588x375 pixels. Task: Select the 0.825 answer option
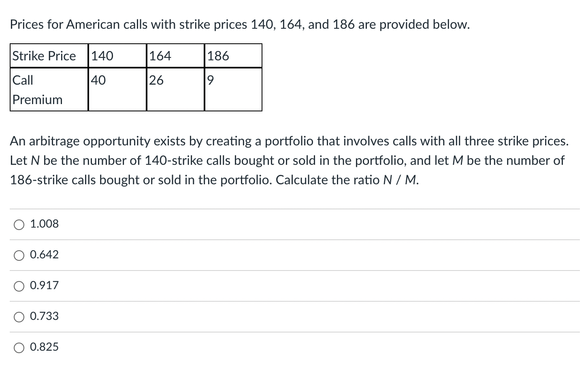pyautogui.click(x=19, y=347)
